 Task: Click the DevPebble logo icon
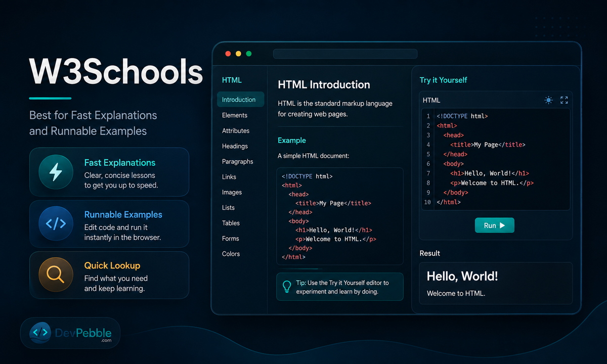(40, 333)
